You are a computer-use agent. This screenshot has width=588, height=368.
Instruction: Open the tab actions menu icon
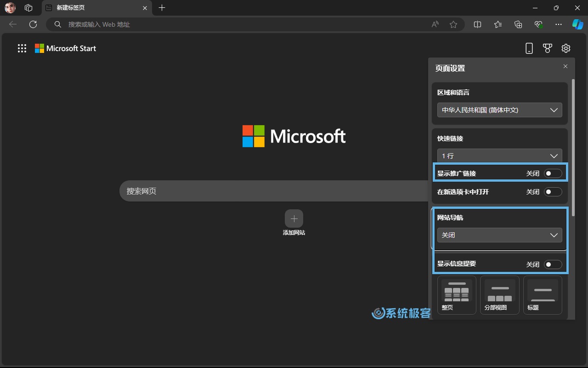tap(28, 8)
